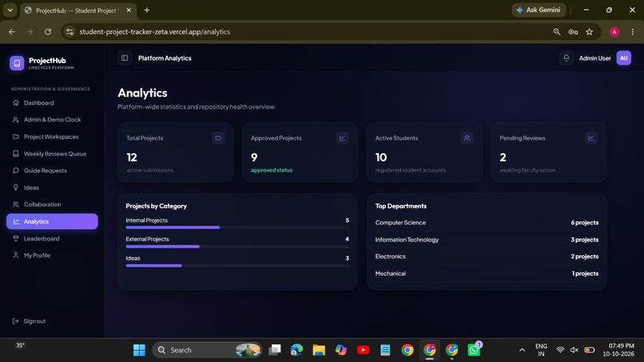Screen dimensions: 644x362
Task: Bookmark this page with star icon
Action: [590, 32]
